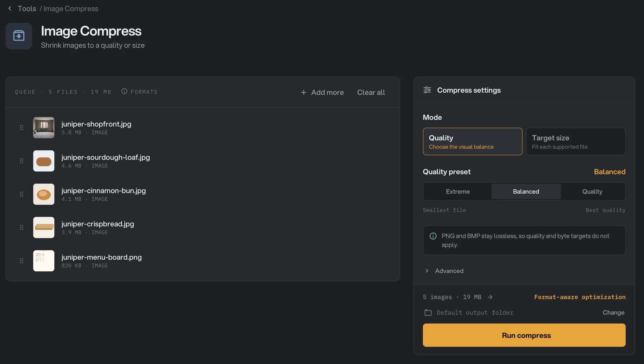This screenshot has height=364, width=644.
Task: Go to Tools in the breadcrumb
Action: 27,9
